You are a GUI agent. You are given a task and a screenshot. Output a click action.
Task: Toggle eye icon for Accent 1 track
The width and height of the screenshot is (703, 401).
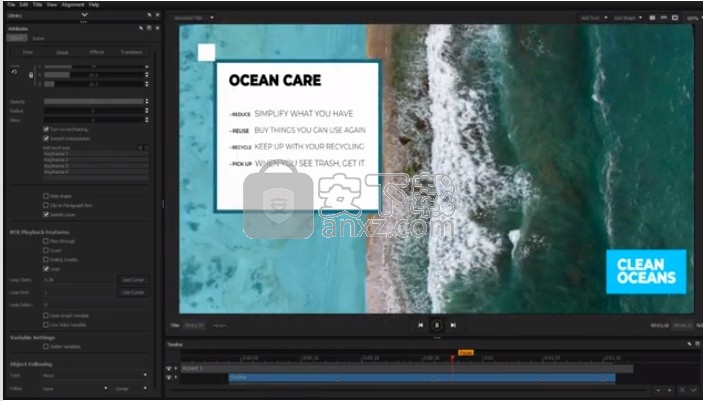(169, 368)
